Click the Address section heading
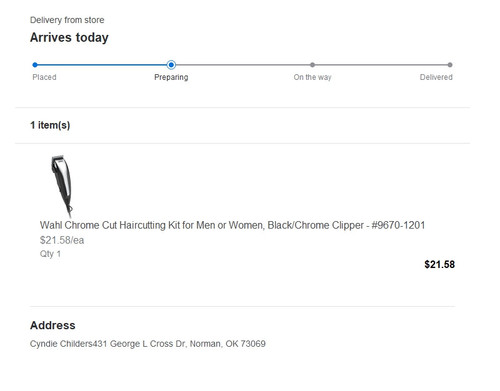This screenshot has width=500, height=391. (x=53, y=325)
